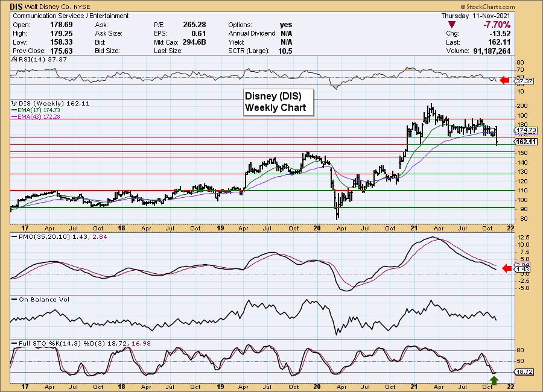Viewport: 543px width, 392px height.
Task: Click the 'Ask Size:' label
Action: click(109, 33)
